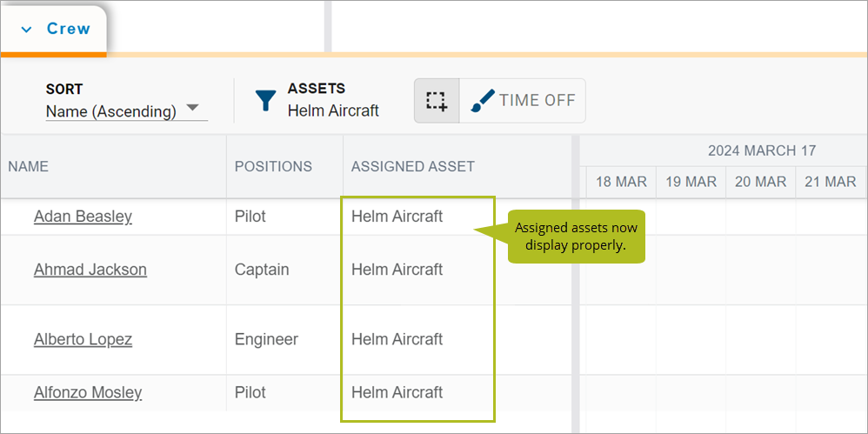Open Alberto Lopez's profile link
This screenshot has width=868, height=434.
tap(83, 339)
